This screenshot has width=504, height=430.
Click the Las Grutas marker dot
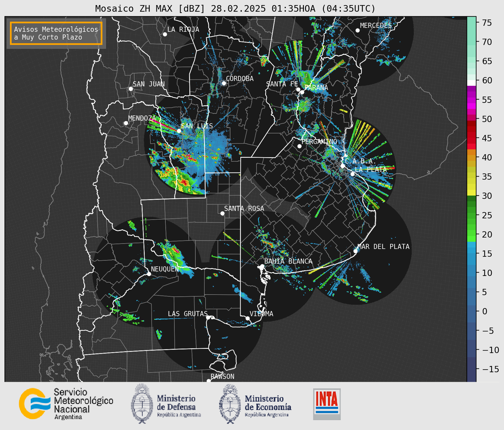point(208,318)
